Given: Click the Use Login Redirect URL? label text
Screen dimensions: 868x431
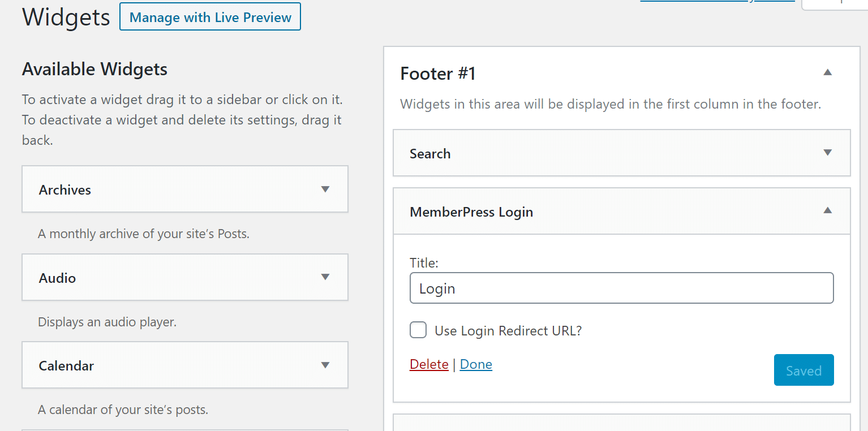Looking at the screenshot, I should 508,331.
